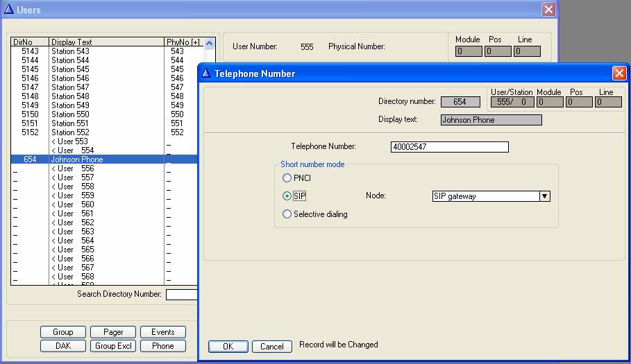Click the Telephone Number input field
Screen dimensions: 631x364
pyautogui.click(x=450, y=147)
